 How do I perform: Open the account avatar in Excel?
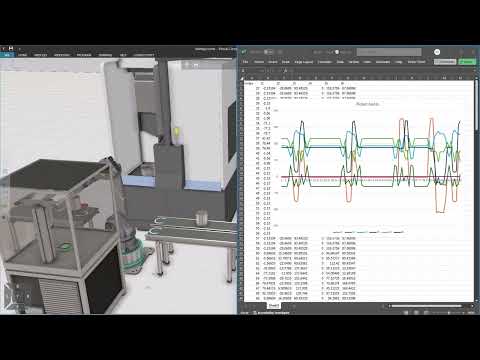[x=437, y=52]
